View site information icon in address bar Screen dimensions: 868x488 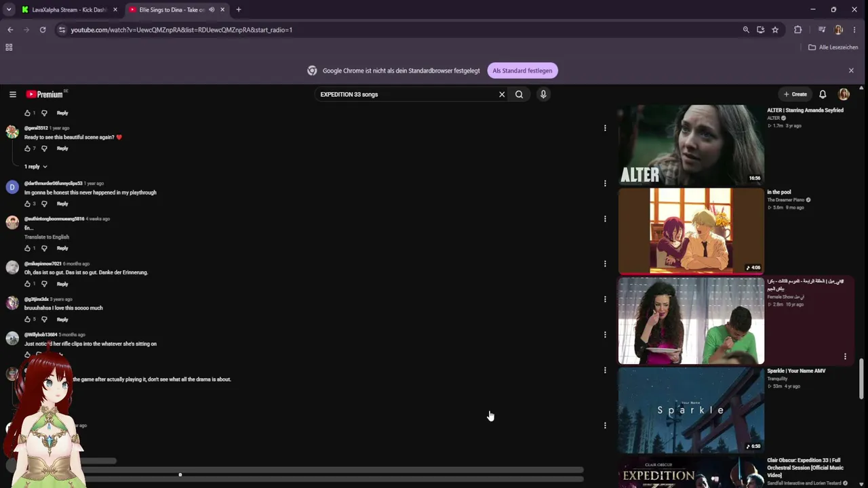(62, 30)
